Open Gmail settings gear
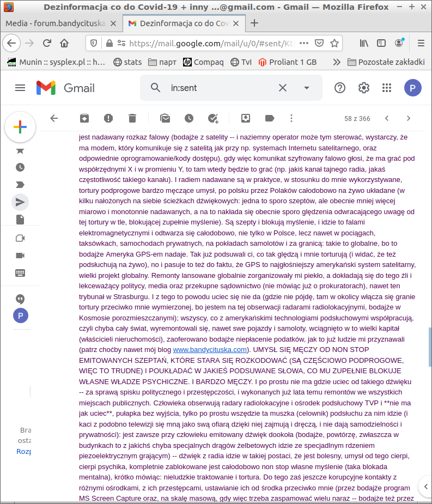Viewport: 432px width, 504px height. coord(363,88)
